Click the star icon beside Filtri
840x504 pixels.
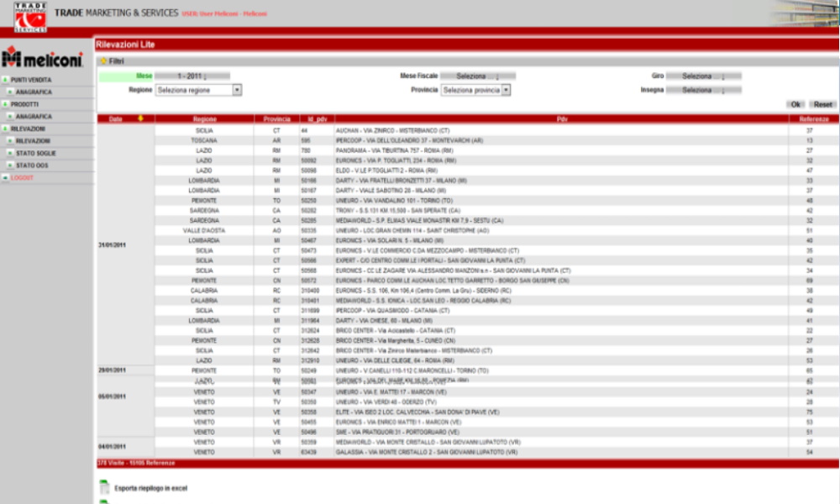tap(103, 61)
